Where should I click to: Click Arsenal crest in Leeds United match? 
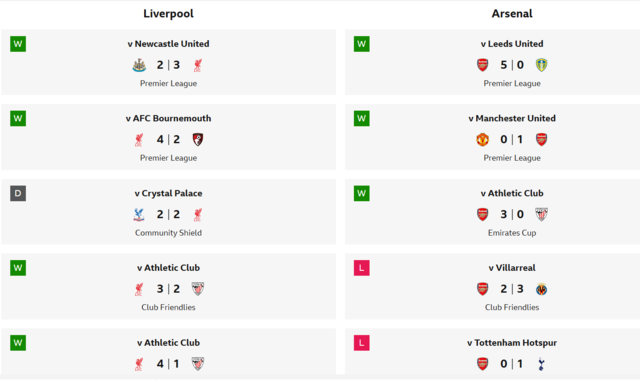pyautogui.click(x=482, y=65)
